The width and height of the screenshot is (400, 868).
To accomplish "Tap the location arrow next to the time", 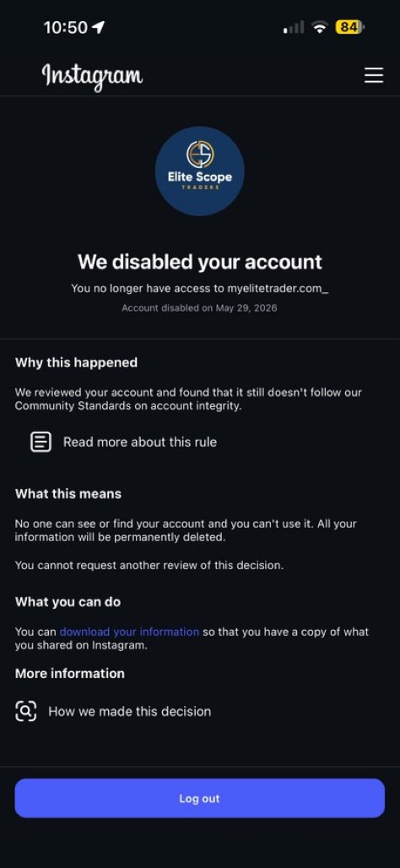I will pyautogui.click(x=99, y=27).
